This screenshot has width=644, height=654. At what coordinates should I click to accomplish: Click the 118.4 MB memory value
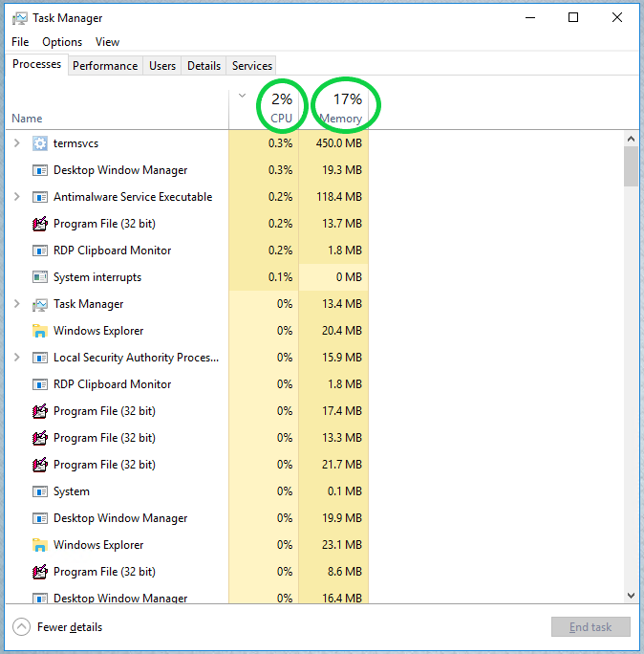(339, 197)
